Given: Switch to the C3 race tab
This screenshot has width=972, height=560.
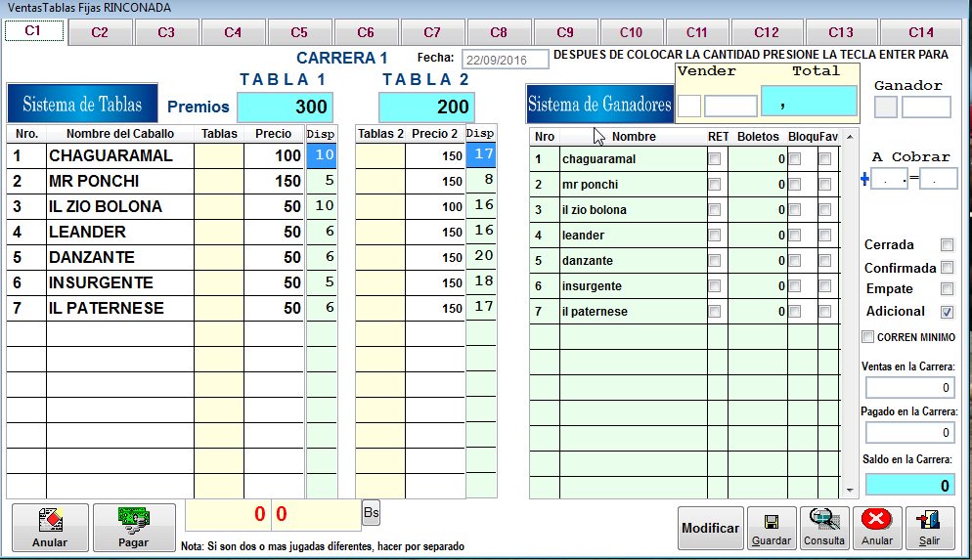Looking at the screenshot, I should coord(166,32).
